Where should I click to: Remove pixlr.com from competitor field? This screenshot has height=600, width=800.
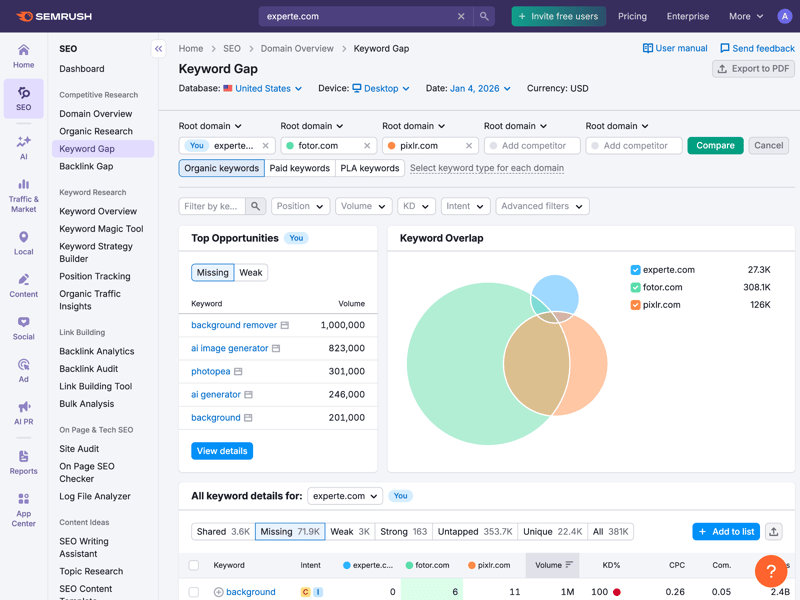[468, 146]
